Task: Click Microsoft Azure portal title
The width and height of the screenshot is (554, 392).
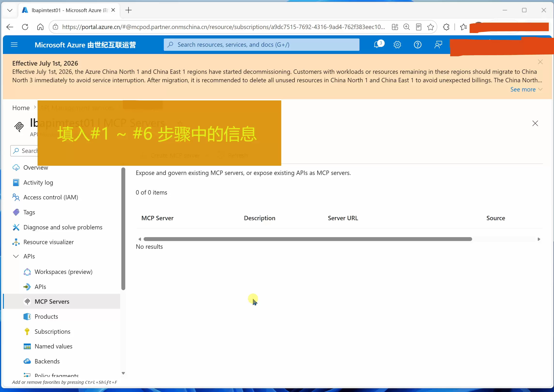Action: (85, 45)
